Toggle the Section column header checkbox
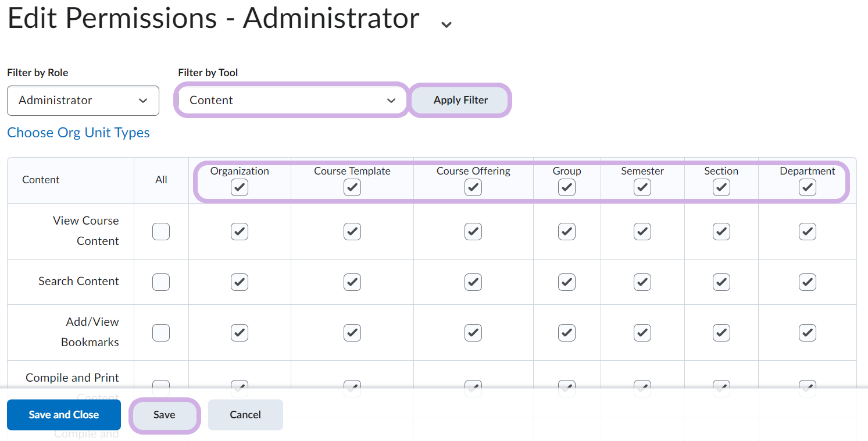This screenshot has height=441, width=868. coord(721,187)
